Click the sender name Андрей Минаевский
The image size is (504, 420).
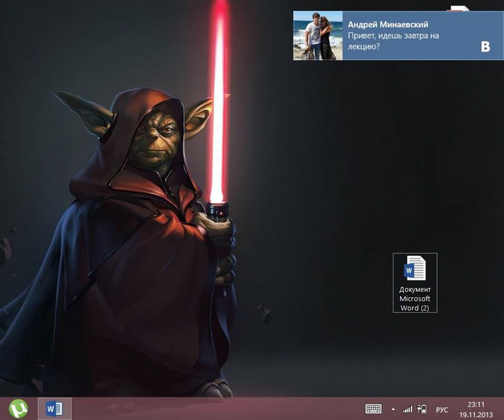388,24
